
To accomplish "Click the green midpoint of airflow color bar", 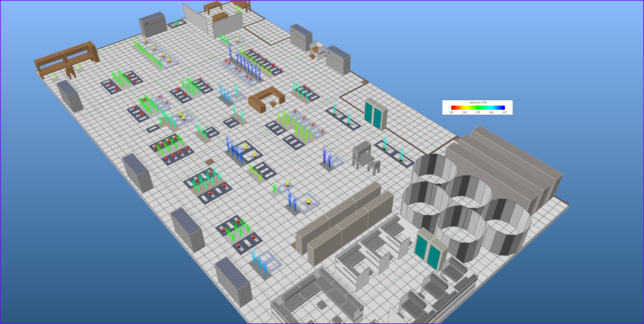I will click(x=478, y=108).
